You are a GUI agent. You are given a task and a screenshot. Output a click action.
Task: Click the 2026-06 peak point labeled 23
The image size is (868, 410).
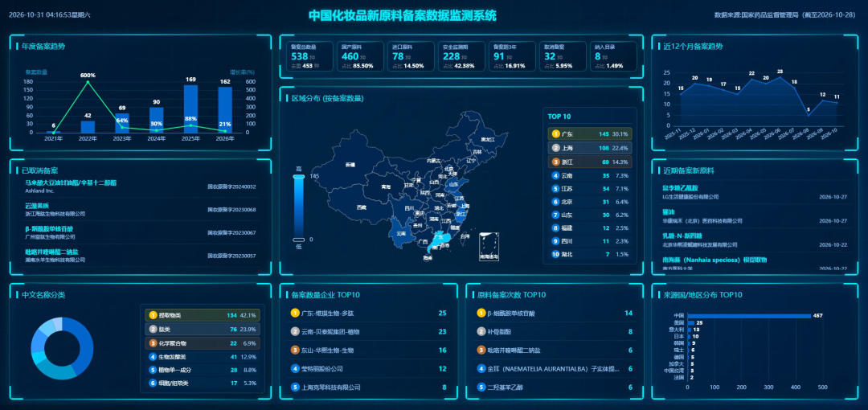[x=780, y=77]
